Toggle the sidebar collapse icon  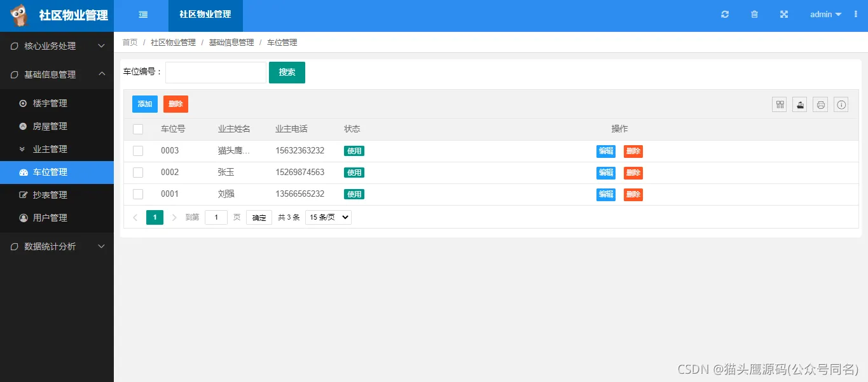click(143, 15)
